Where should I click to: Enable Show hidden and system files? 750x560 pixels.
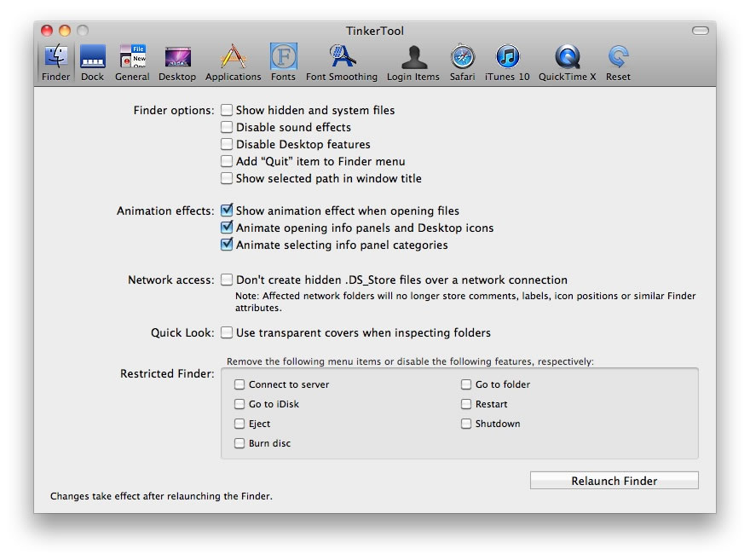coord(227,110)
